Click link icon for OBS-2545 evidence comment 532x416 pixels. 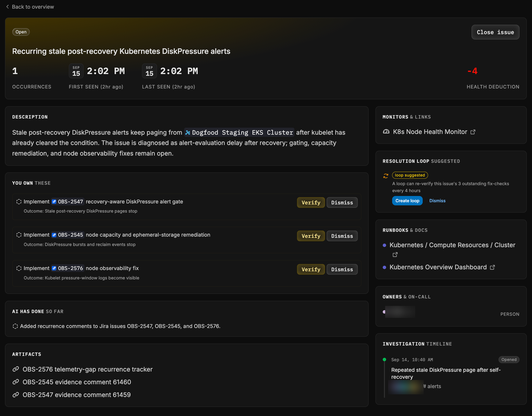point(16,382)
